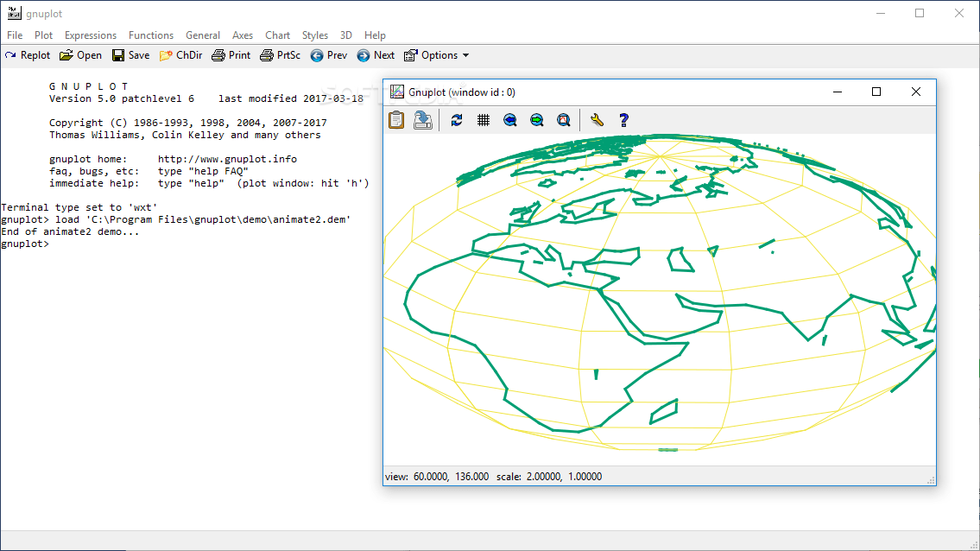Image resolution: width=980 pixels, height=551 pixels.
Task: Open help via the question mark icon
Action: point(623,119)
